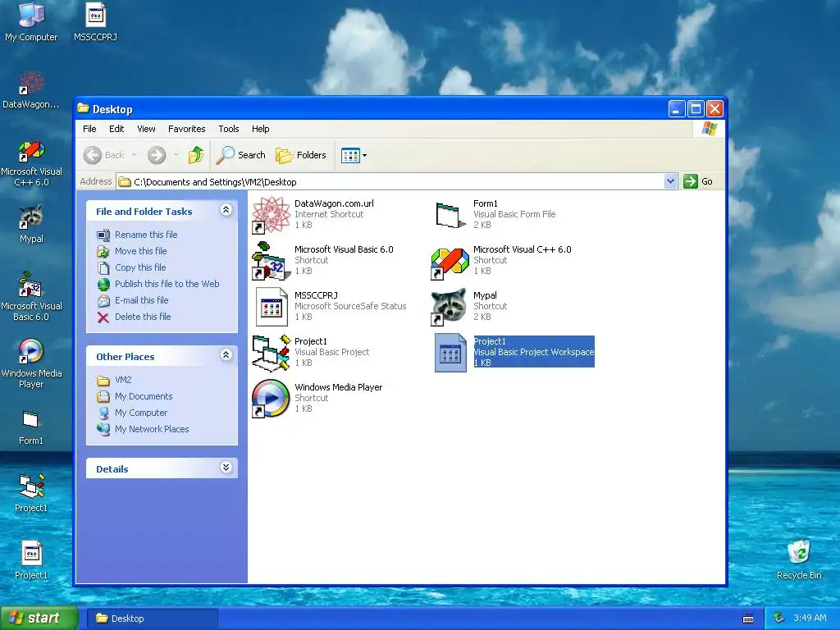Viewport: 840px width, 630px height.
Task: Go up one folder level
Action: click(x=196, y=155)
